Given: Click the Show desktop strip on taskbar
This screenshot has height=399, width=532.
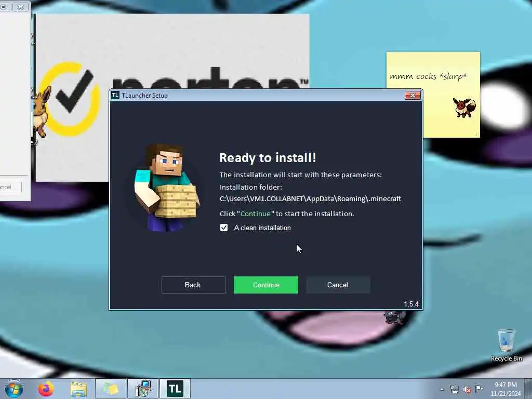Looking at the screenshot, I should (528, 389).
